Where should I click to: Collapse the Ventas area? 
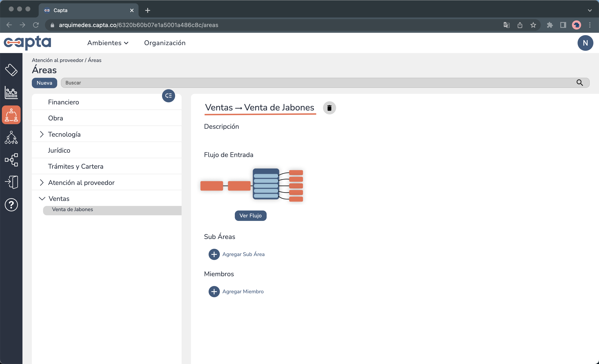pos(42,199)
